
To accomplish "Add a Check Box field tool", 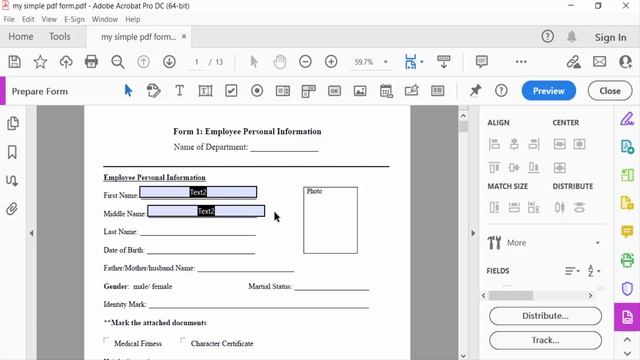I will [x=231, y=91].
